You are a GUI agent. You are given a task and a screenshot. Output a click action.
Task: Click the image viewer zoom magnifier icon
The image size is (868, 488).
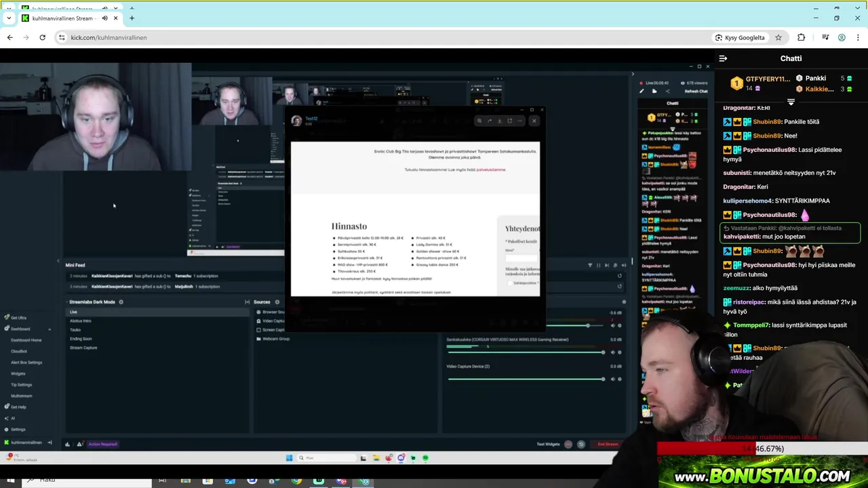click(x=479, y=121)
